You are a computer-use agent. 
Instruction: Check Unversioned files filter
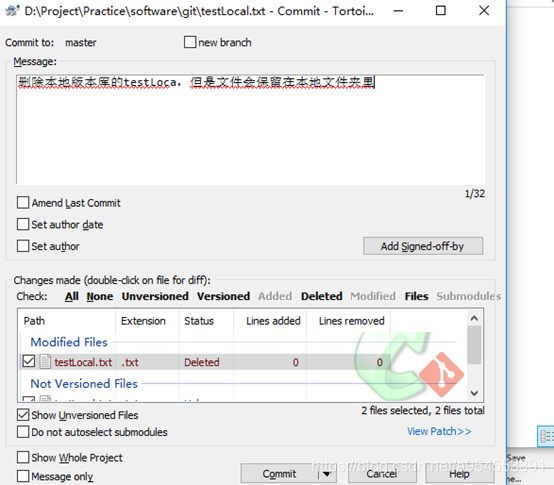click(155, 296)
